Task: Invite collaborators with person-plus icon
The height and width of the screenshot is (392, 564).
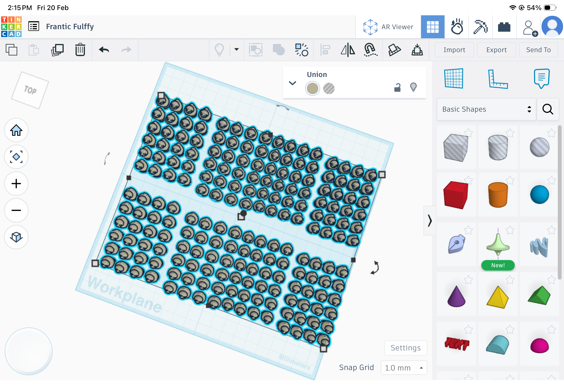Action: point(530,28)
